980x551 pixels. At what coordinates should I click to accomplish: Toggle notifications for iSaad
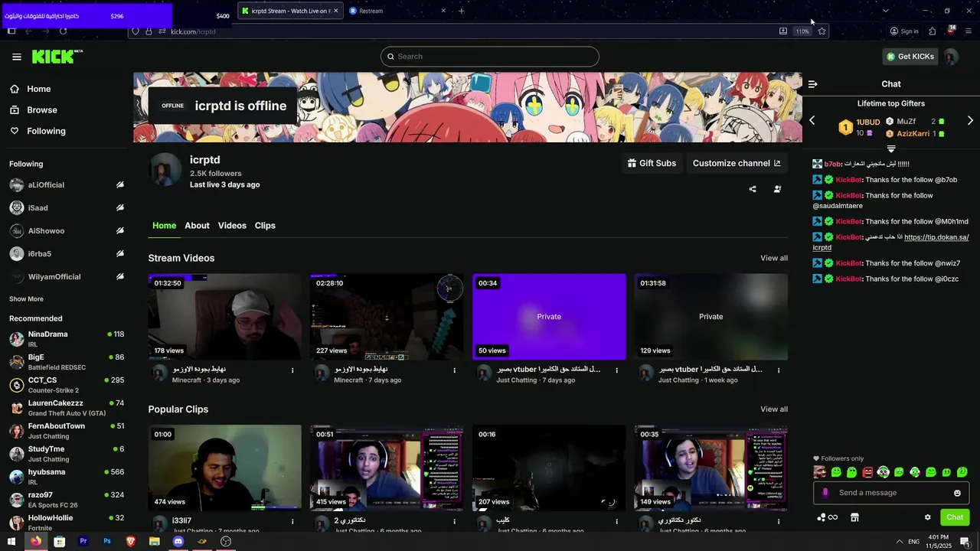click(x=119, y=207)
